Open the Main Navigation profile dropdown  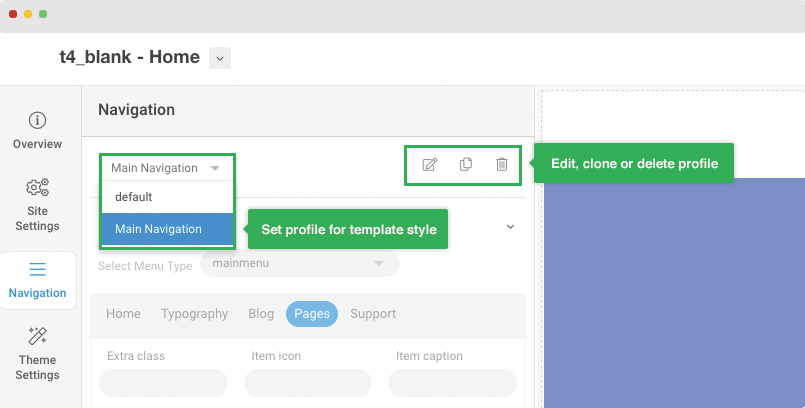pyautogui.click(x=166, y=168)
